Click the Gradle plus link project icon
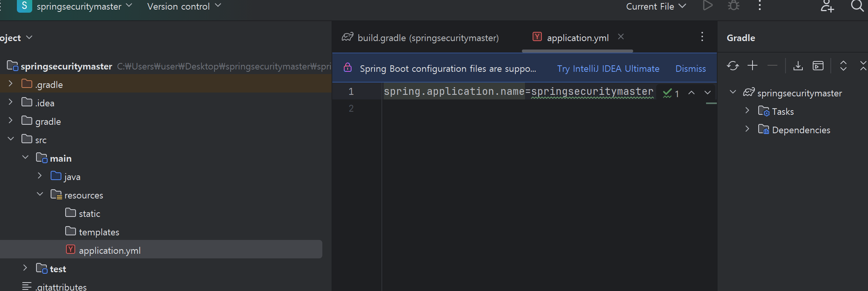Viewport: 868px width, 291px height. pyautogui.click(x=752, y=66)
